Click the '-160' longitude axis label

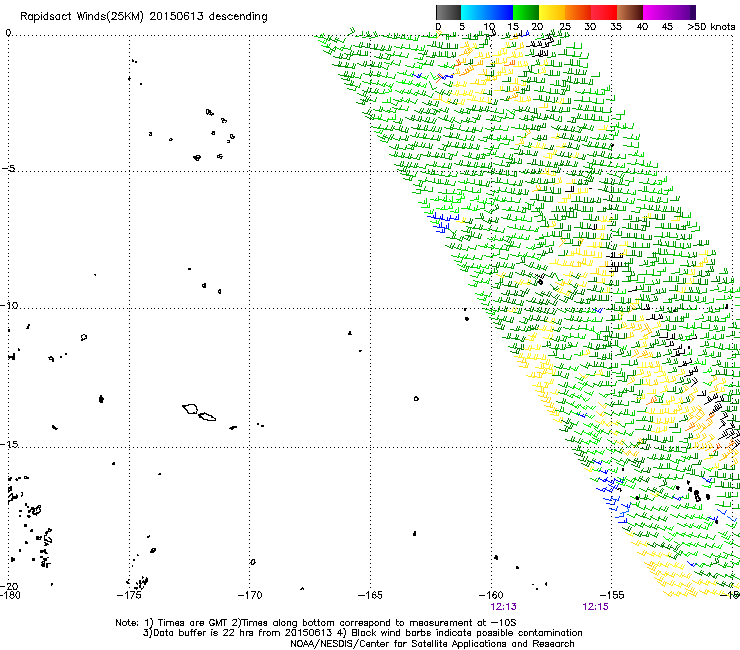[491, 595]
